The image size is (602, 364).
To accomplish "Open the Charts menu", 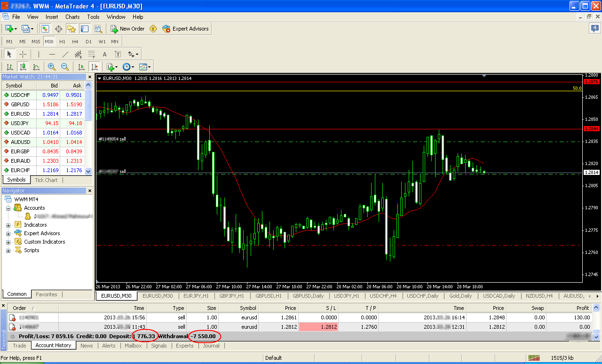I will pos(72,17).
